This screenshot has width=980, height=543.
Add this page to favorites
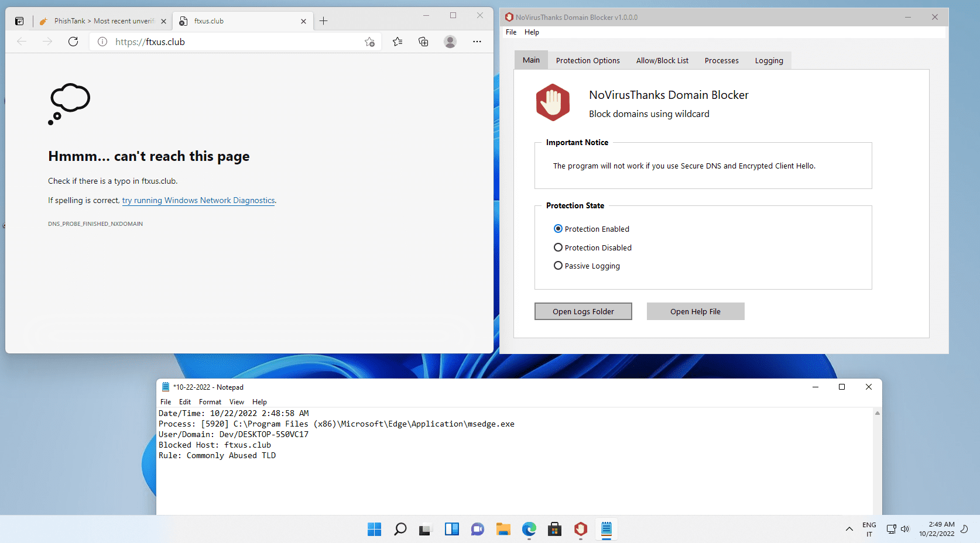point(369,42)
